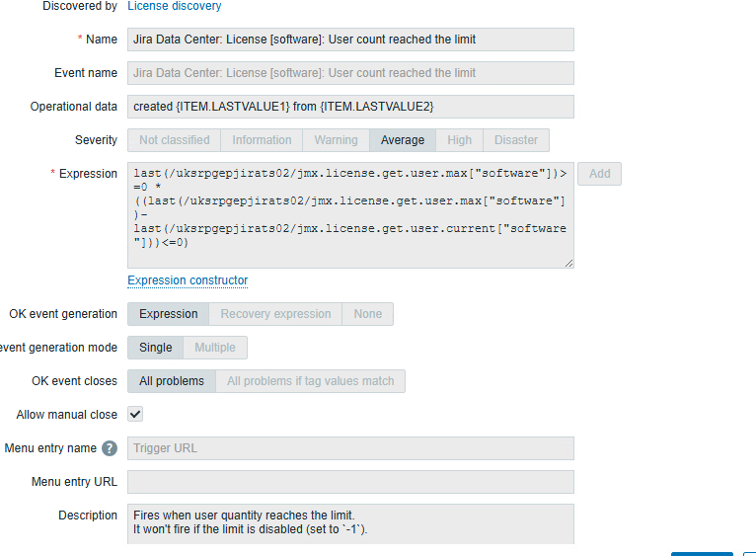Open the License discovery link

pyautogui.click(x=175, y=6)
